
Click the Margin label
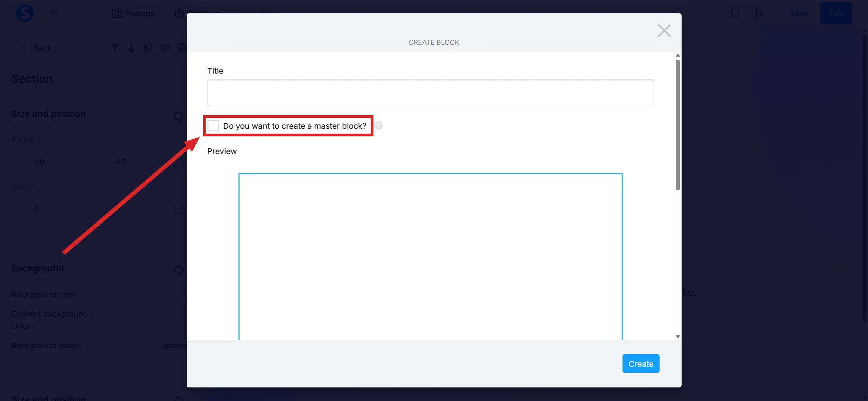click(x=24, y=187)
